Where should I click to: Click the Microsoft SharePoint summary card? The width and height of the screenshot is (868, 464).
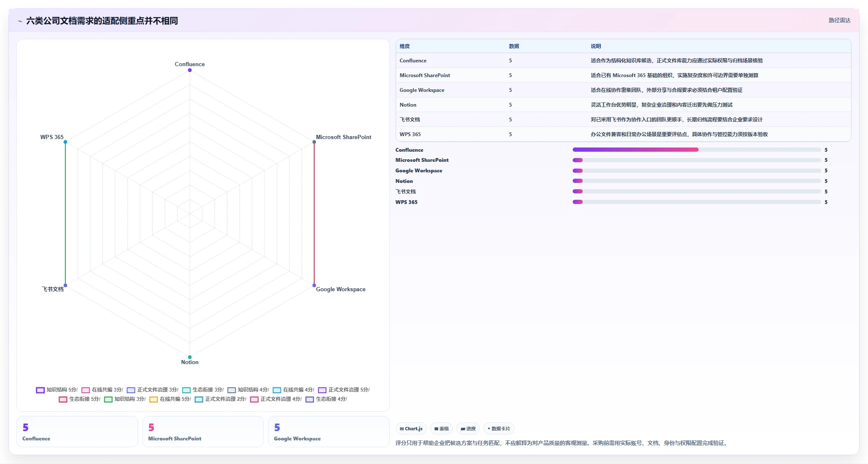(203, 432)
